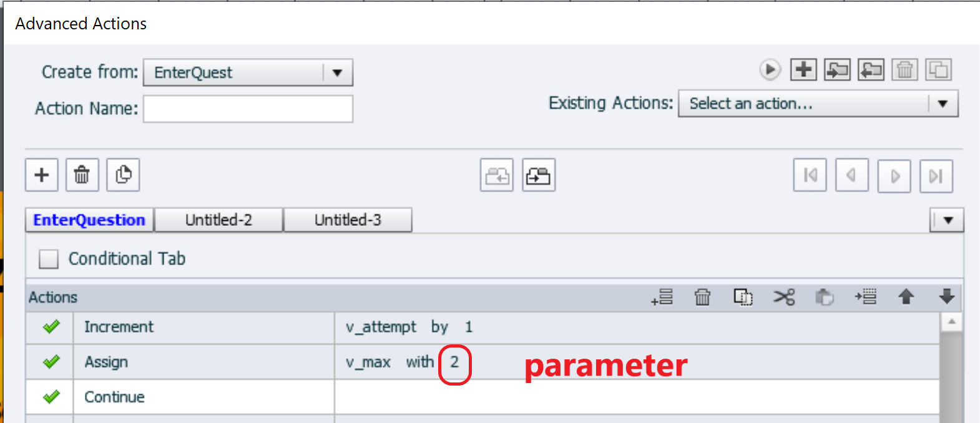Click the cut action scissors icon
The height and width of the screenshot is (423, 980).
point(784,297)
